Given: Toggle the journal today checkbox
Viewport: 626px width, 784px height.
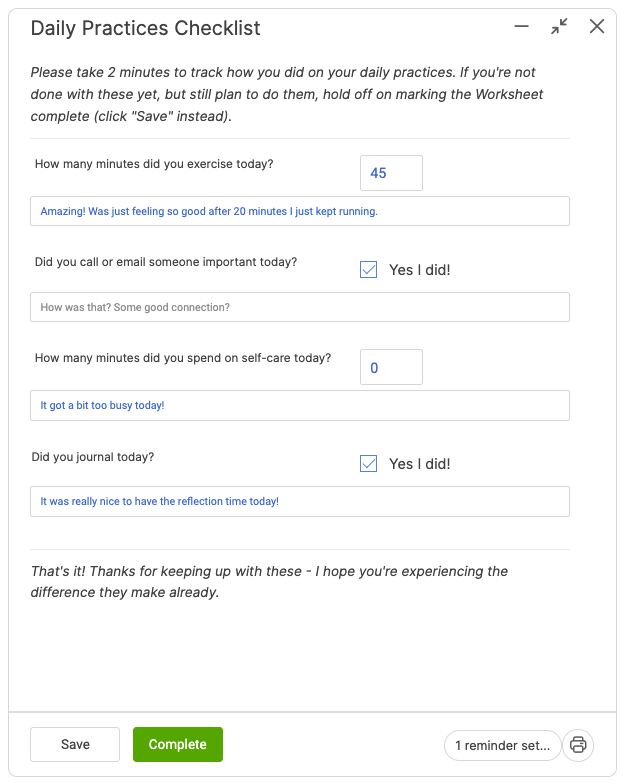Looking at the screenshot, I should (x=369, y=464).
